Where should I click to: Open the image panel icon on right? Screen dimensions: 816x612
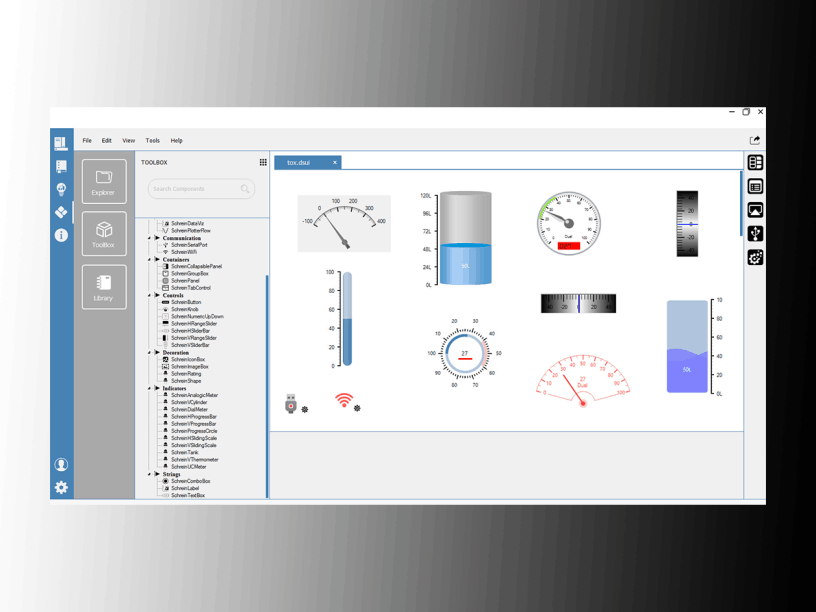point(755,210)
